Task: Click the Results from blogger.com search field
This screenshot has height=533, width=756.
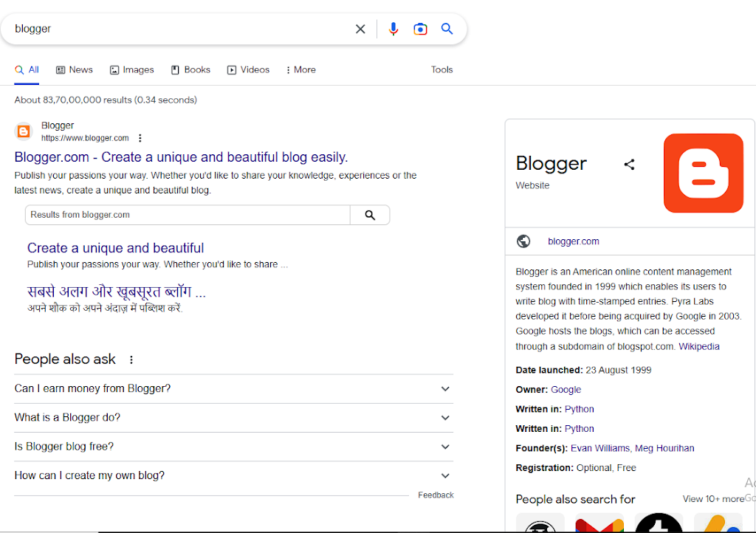Action: pos(188,215)
